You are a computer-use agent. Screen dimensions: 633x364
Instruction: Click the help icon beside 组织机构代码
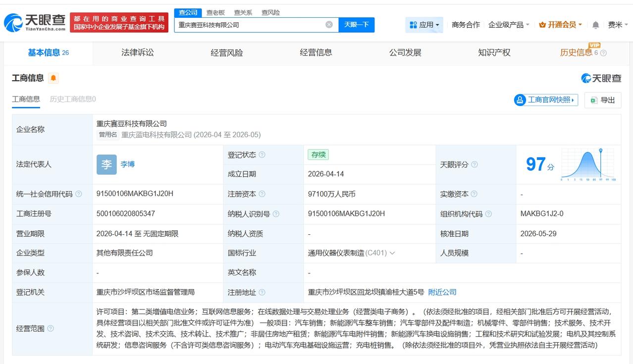point(488,214)
